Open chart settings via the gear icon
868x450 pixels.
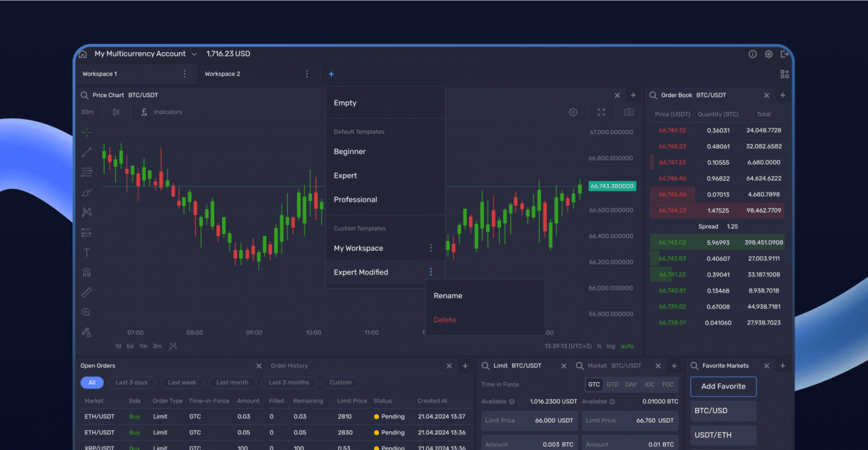pyautogui.click(x=573, y=112)
